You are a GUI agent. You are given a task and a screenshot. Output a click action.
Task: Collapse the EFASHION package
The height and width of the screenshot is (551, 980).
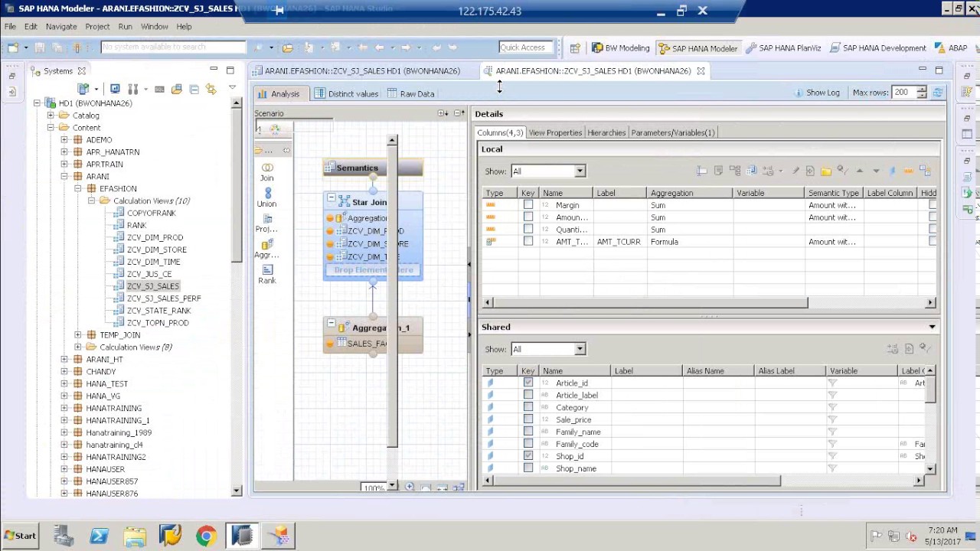pos(78,188)
